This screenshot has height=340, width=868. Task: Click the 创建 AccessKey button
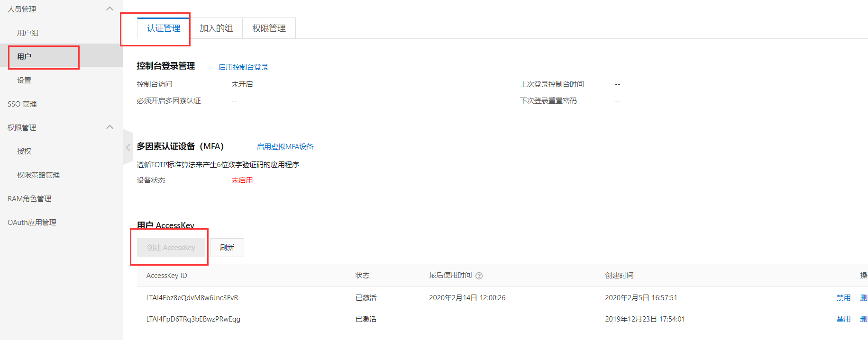171,248
